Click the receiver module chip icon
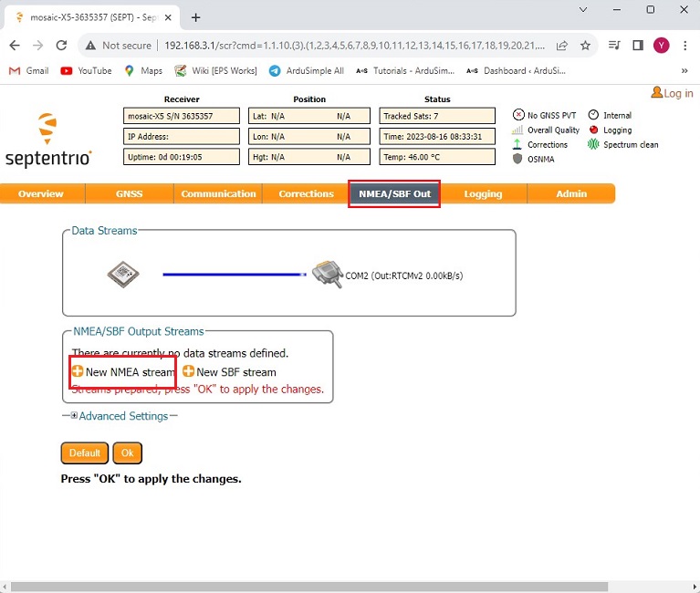 click(123, 274)
